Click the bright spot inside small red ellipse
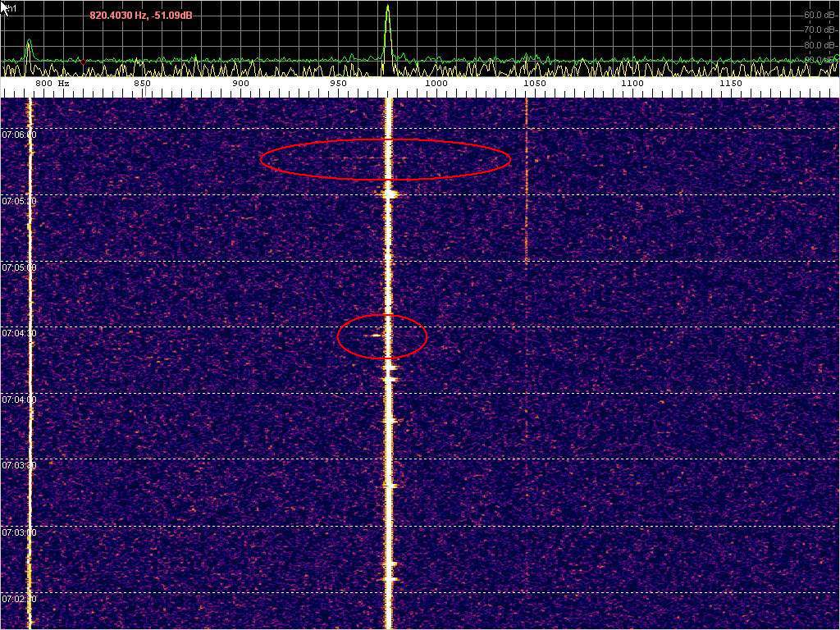The height and width of the screenshot is (630, 840). [x=377, y=335]
